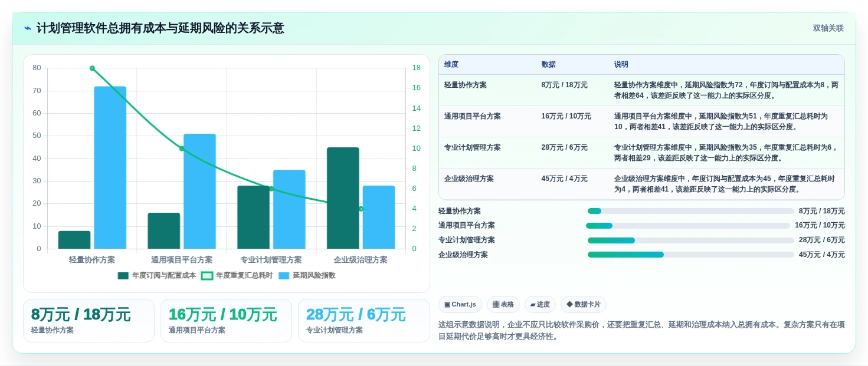
Task: Click the 轻量协作方案 x-axis label
Action: (92, 260)
